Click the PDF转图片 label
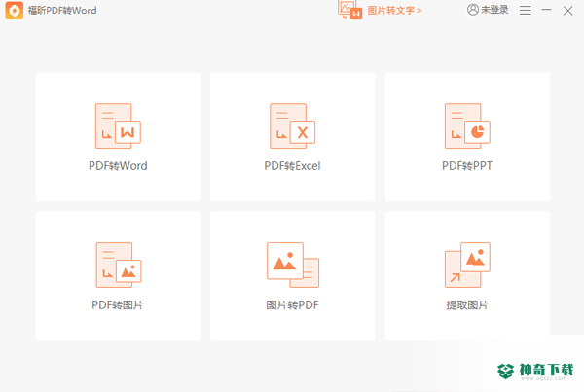Viewport: 584px width, 392px height. click(x=118, y=305)
